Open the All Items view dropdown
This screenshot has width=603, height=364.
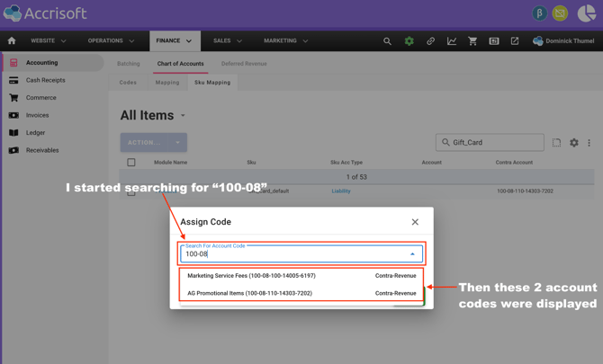[183, 116]
